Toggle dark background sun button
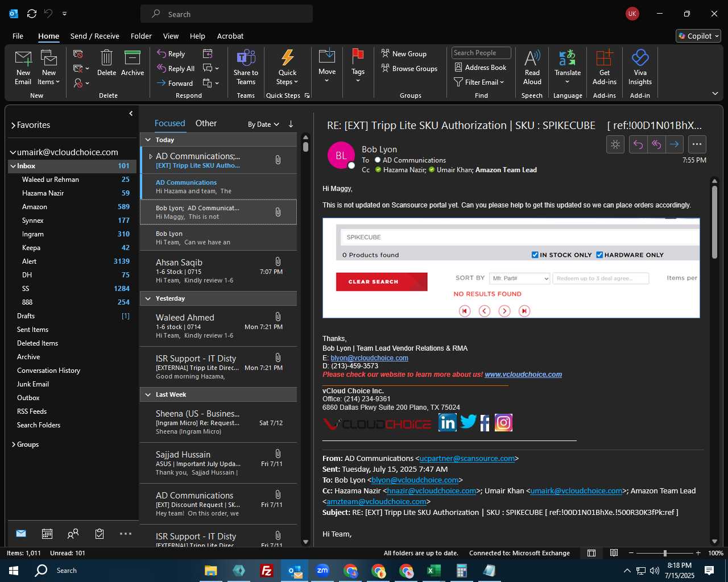Image resolution: width=728 pixels, height=582 pixels. point(615,144)
